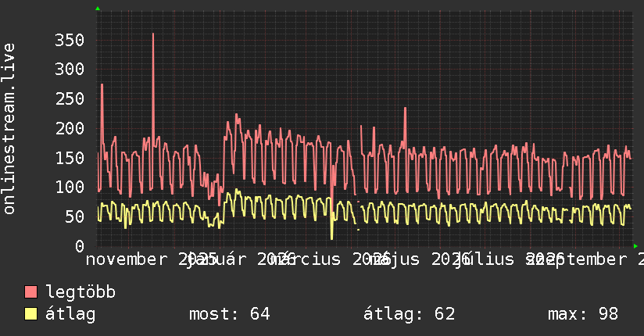This screenshot has width=644, height=336.
Task: Click the green arrow atop the y-axis
Action: point(98,9)
